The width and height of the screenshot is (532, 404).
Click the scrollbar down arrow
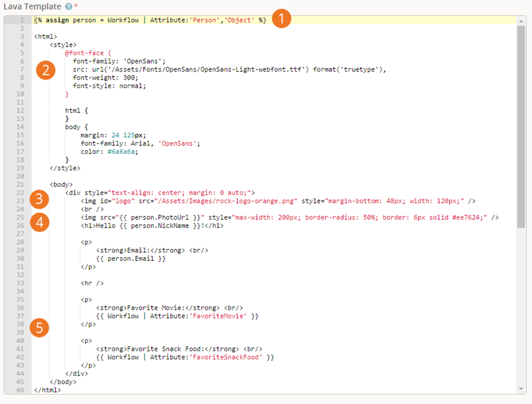[521, 389]
